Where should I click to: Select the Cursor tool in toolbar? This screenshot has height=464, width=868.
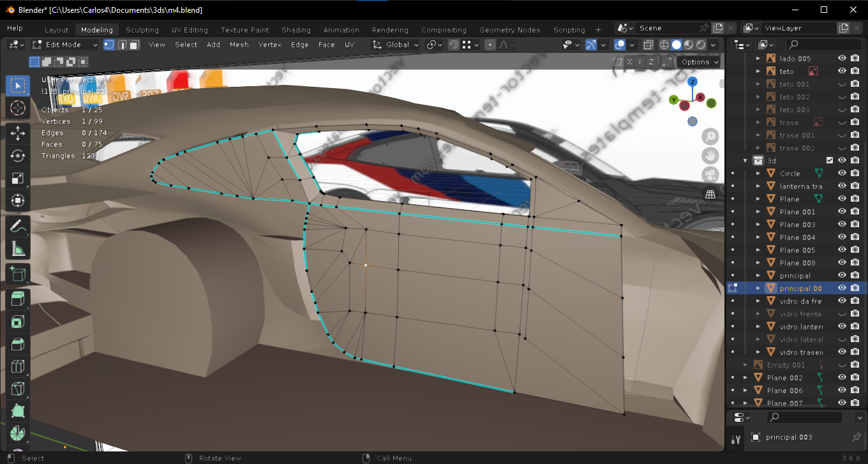[17, 108]
